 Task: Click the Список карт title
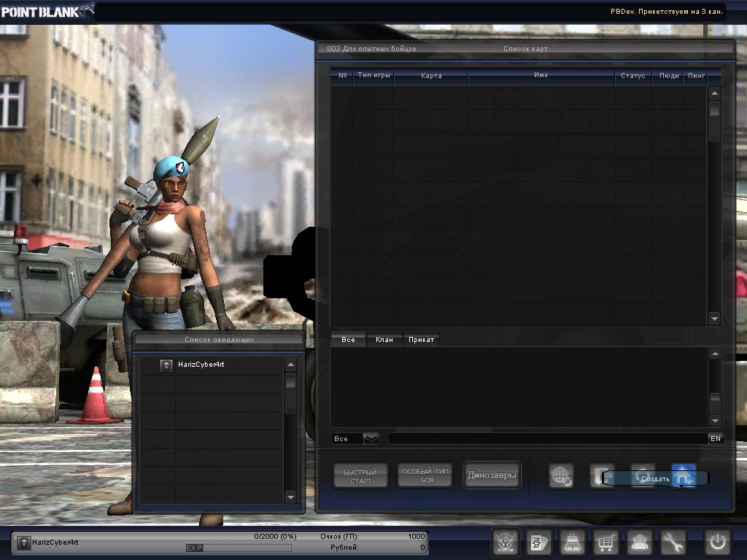coord(525,49)
